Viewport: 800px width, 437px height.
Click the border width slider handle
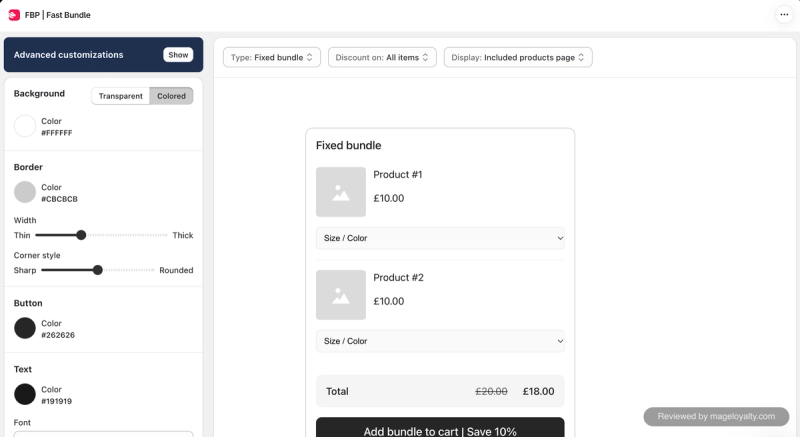click(81, 235)
